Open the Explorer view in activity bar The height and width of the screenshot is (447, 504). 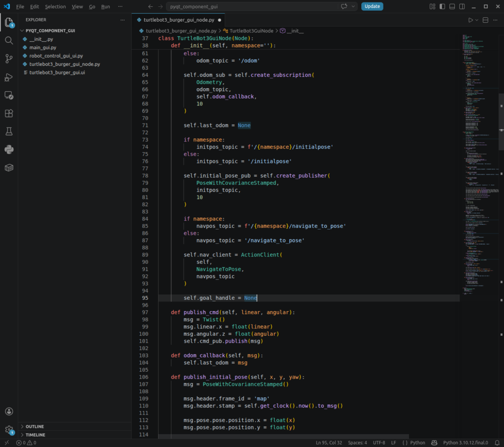[9, 23]
